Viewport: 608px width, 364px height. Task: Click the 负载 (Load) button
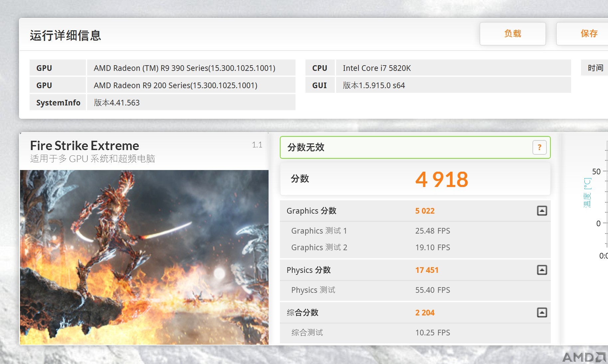click(x=512, y=34)
